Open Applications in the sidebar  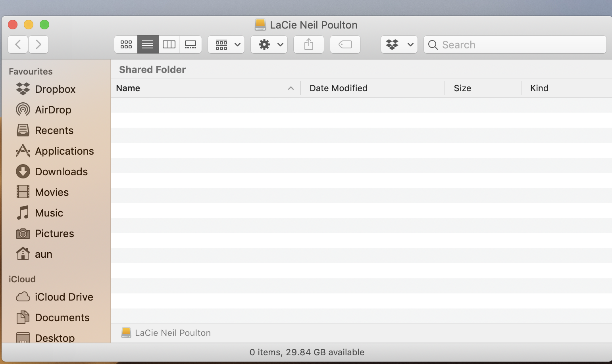click(64, 151)
